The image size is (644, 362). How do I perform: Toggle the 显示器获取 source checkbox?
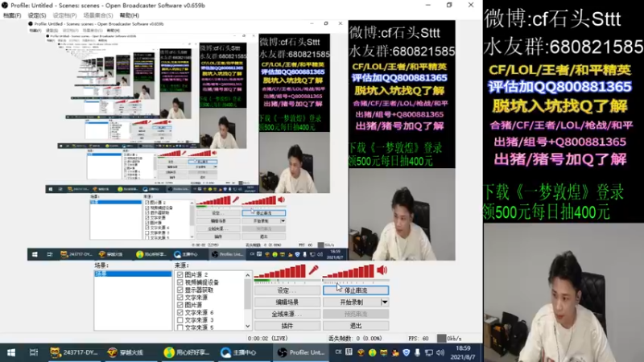coord(180,290)
